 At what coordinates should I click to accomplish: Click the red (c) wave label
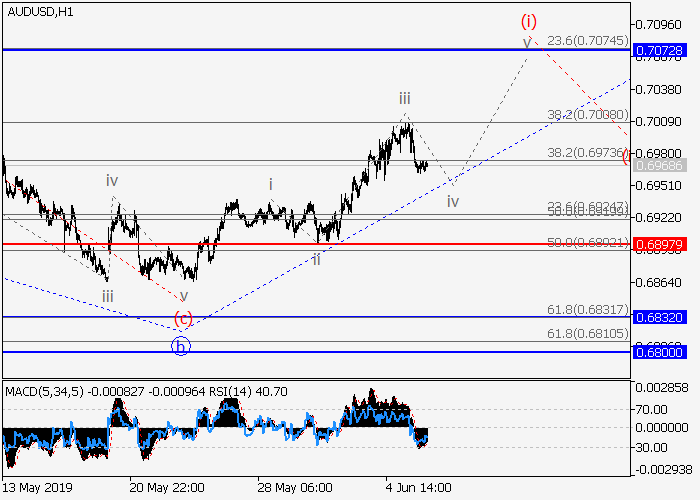coord(183,319)
